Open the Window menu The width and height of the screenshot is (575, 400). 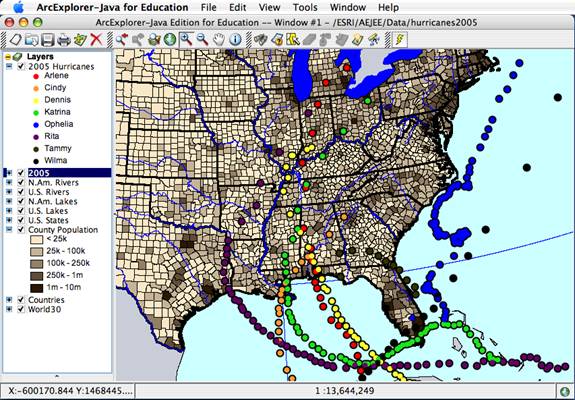348,7
